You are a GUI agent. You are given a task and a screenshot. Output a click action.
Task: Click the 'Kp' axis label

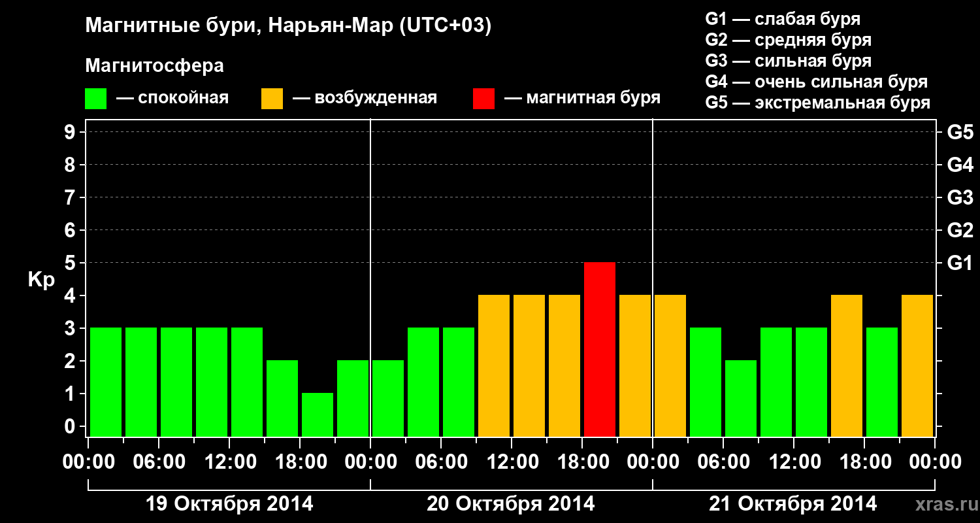[42, 280]
